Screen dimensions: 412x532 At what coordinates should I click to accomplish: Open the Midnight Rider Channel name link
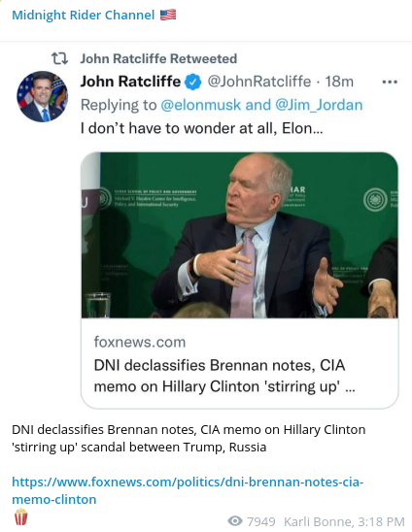pyautogui.click(x=84, y=16)
